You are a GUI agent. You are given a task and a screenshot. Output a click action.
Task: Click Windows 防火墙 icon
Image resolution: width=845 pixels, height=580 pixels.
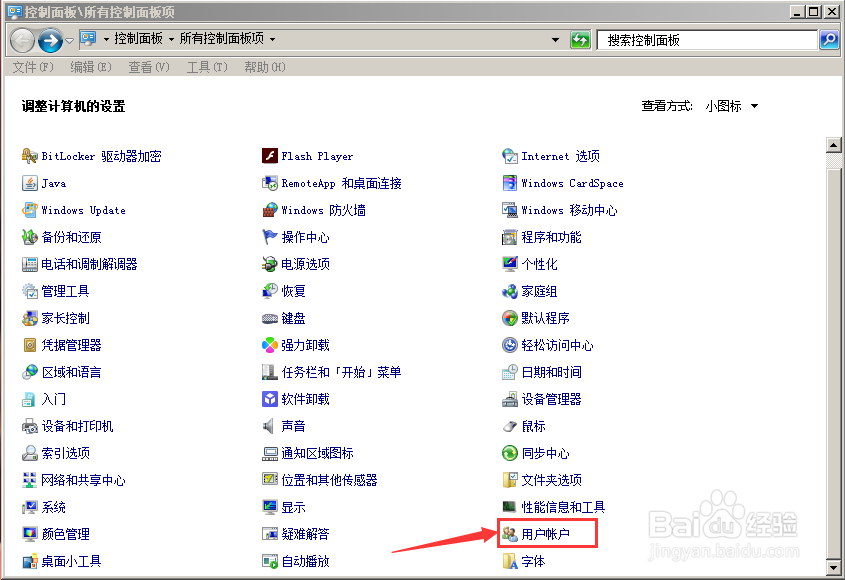click(x=269, y=210)
